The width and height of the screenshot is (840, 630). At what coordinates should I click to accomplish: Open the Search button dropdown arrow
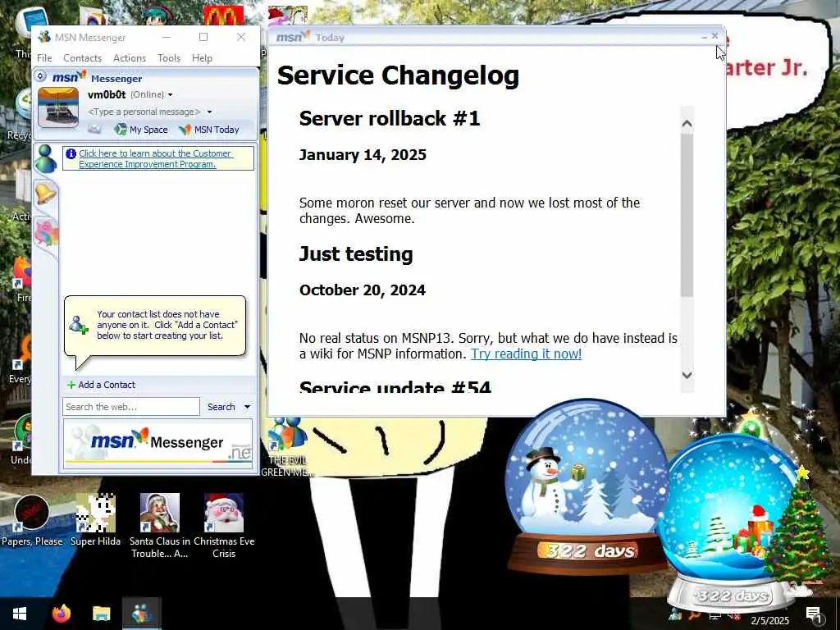click(247, 407)
